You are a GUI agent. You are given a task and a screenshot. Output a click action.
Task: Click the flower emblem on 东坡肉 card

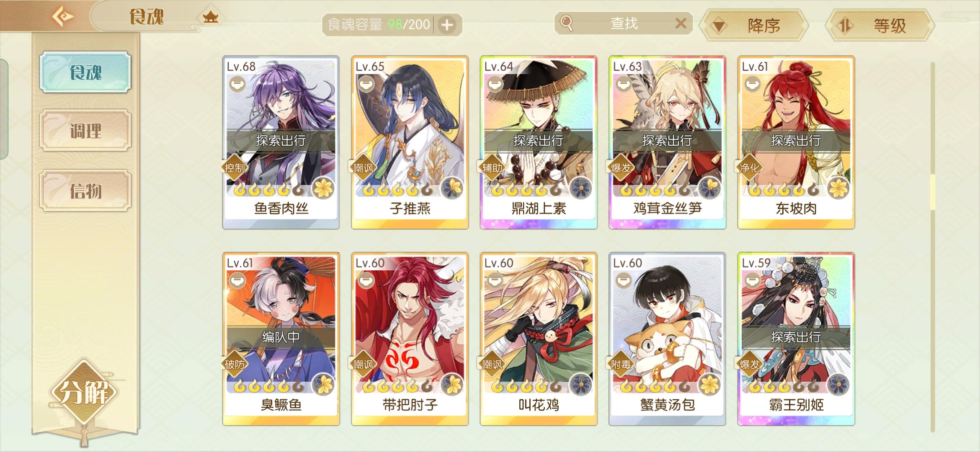(x=838, y=188)
